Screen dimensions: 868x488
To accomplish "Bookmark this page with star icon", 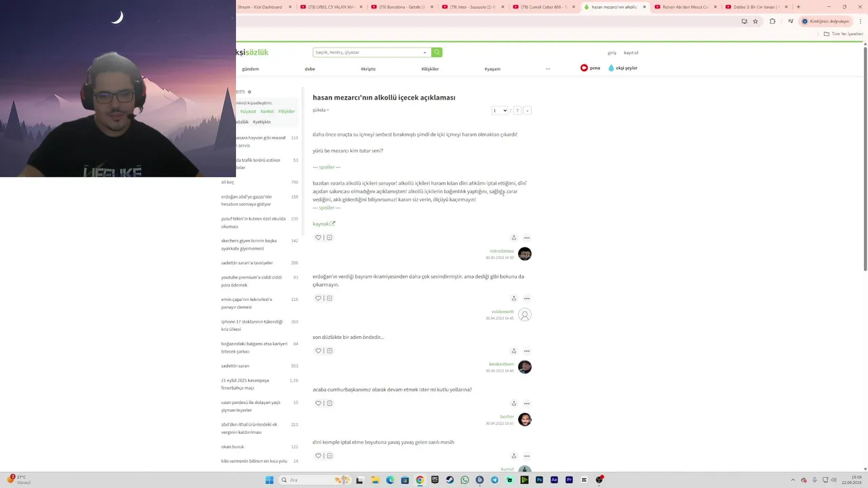I will pos(755,21).
